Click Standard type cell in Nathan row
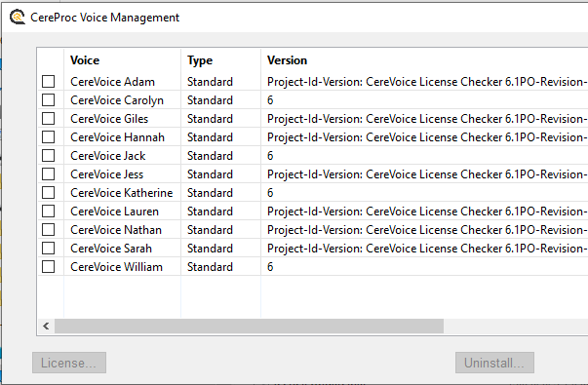This screenshot has width=588, height=385. coord(210,230)
